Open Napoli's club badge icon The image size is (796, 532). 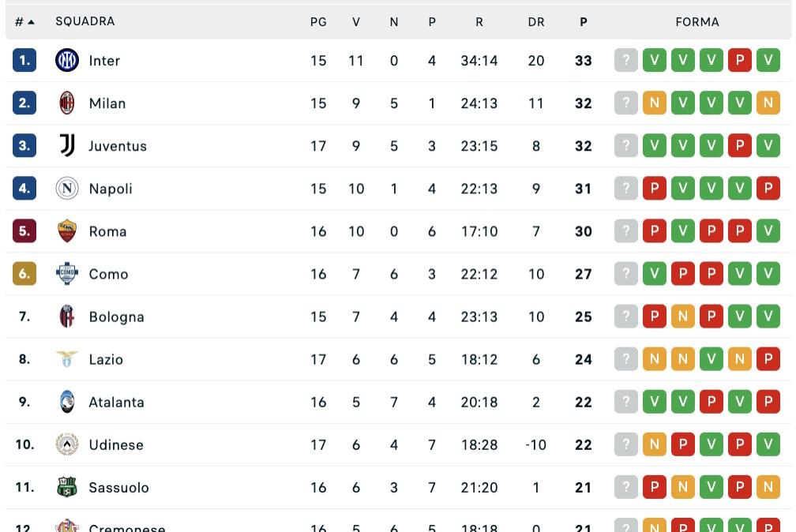(x=67, y=188)
